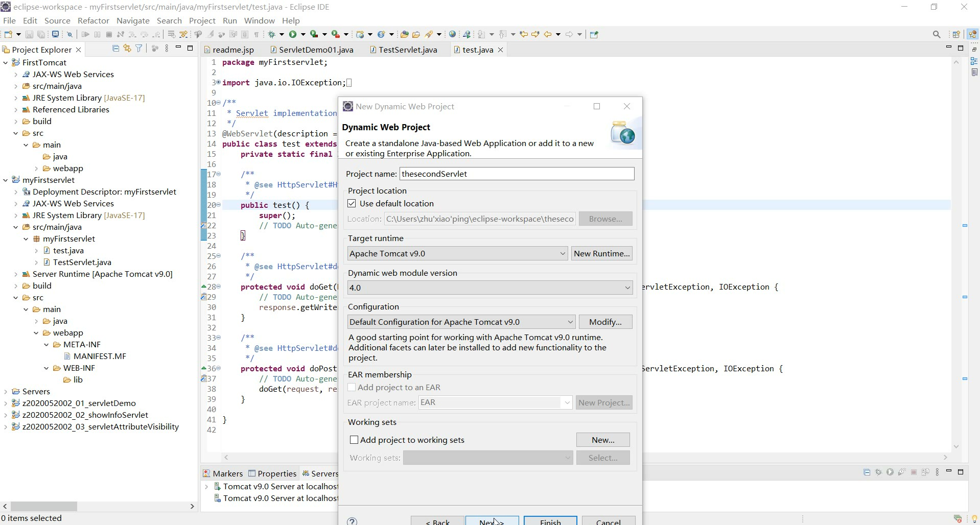
Task: Collapse the FirstTomcat project tree
Action: [6, 63]
